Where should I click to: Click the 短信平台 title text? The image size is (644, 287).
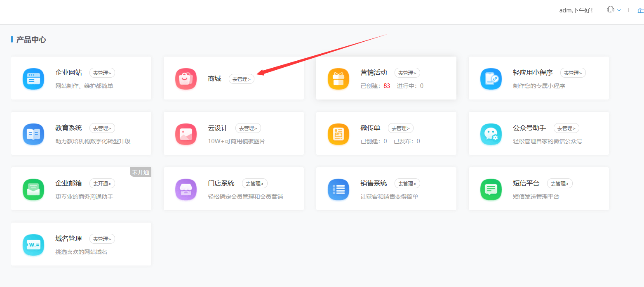(x=526, y=183)
